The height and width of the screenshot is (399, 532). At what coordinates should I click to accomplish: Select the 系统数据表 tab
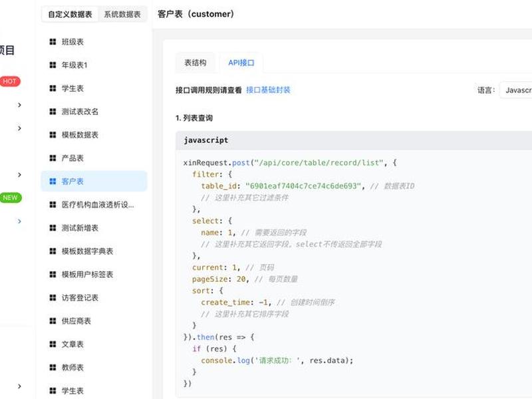coord(122,14)
